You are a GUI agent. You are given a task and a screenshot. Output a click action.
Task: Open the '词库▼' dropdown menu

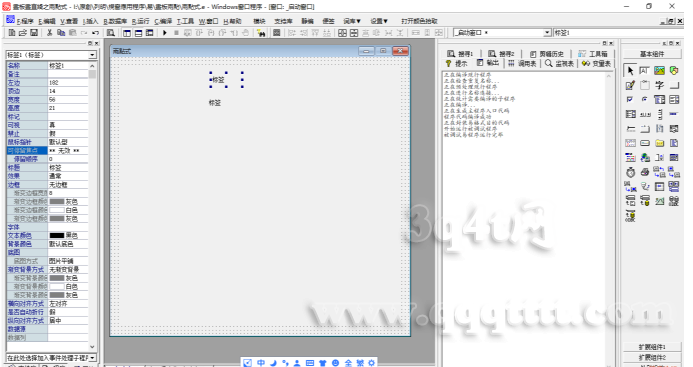click(352, 21)
